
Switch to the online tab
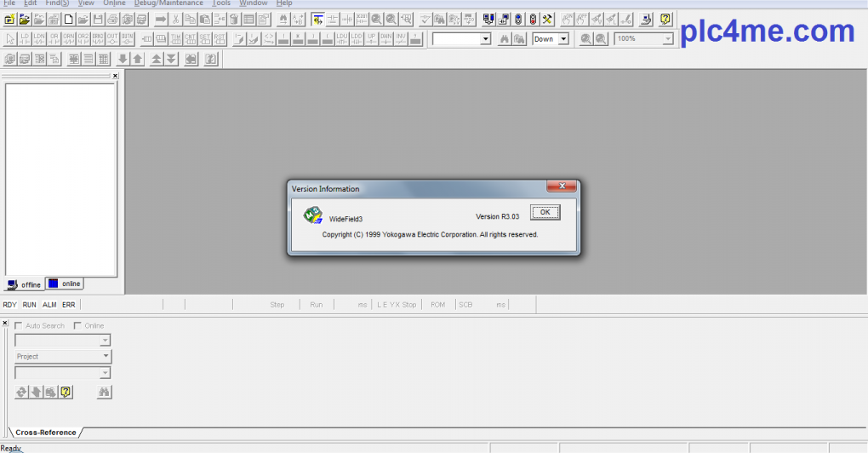65,284
